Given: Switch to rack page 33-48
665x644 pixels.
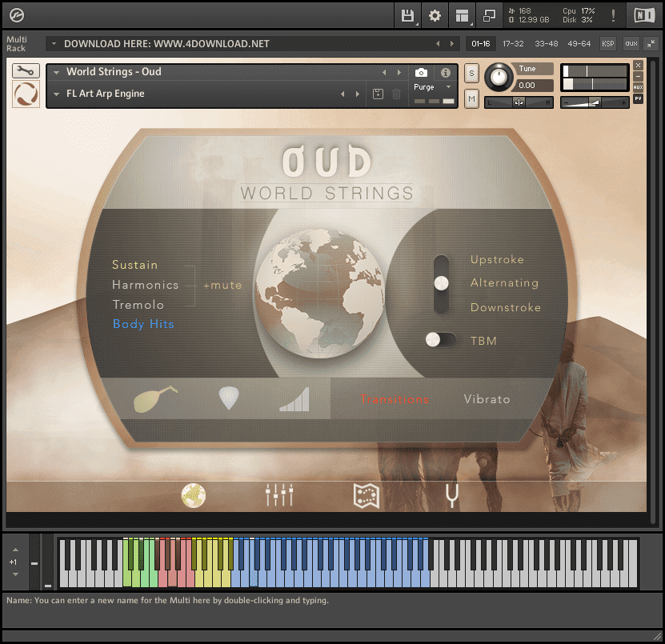Looking at the screenshot, I should tap(547, 43).
